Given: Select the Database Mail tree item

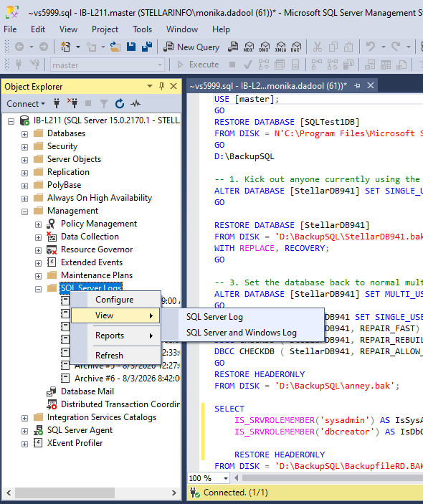Looking at the screenshot, I should [x=87, y=391].
